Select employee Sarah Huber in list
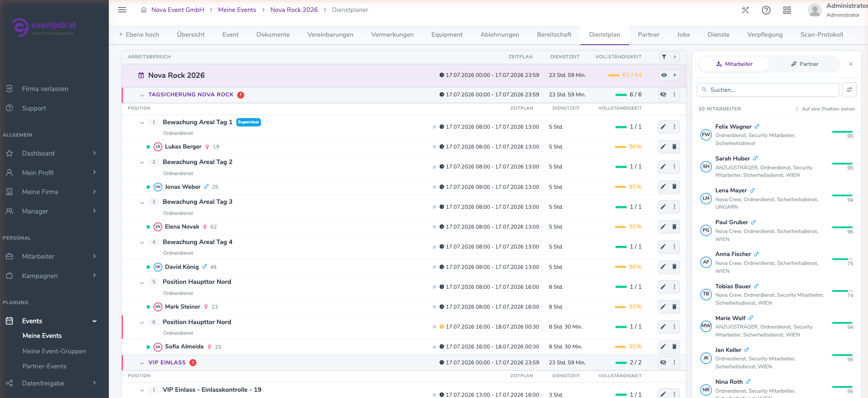This screenshot has height=398, width=868. (776, 167)
